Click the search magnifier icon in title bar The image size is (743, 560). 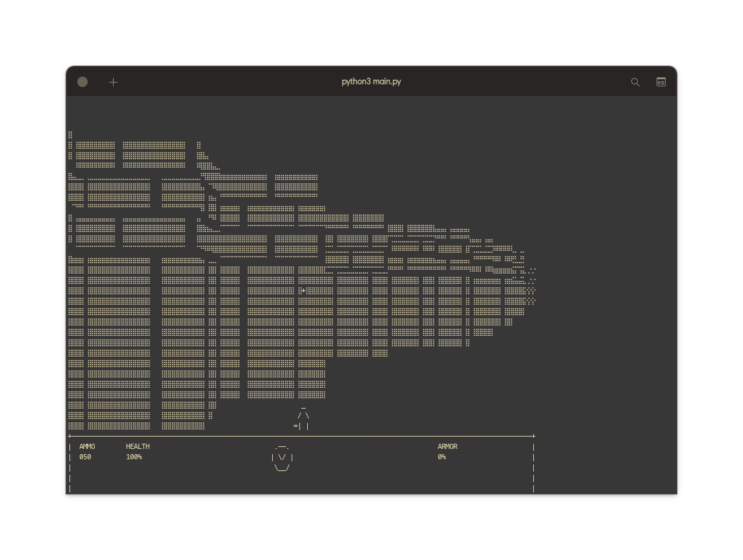pos(635,82)
